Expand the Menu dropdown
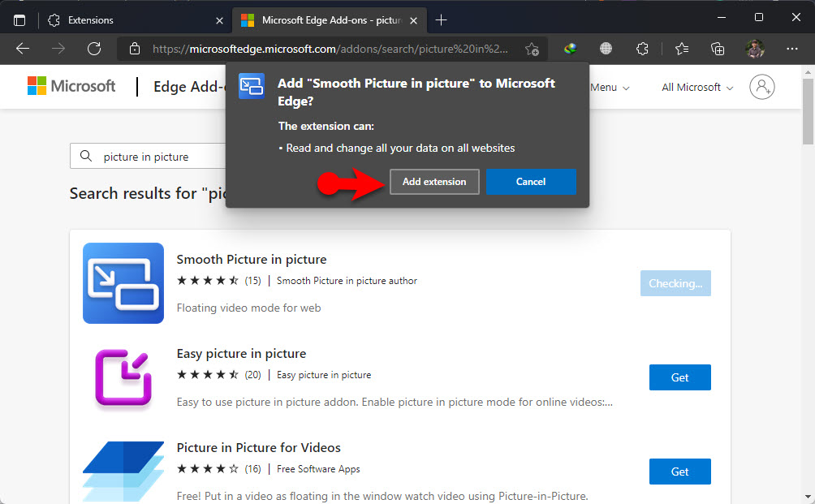This screenshot has height=504, width=815. click(610, 88)
